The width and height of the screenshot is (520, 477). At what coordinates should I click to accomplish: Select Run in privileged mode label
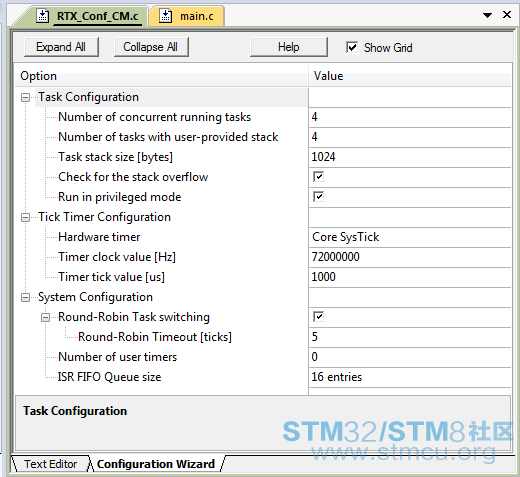(120, 197)
